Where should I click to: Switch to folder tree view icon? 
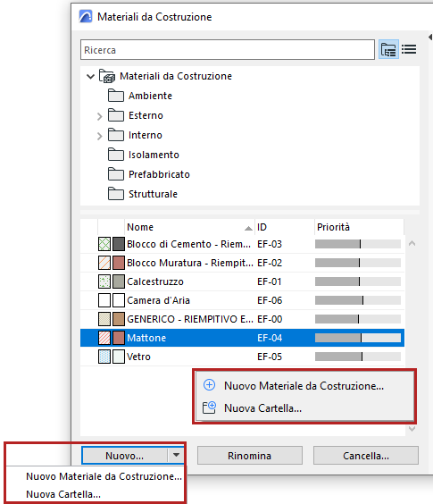[388, 49]
